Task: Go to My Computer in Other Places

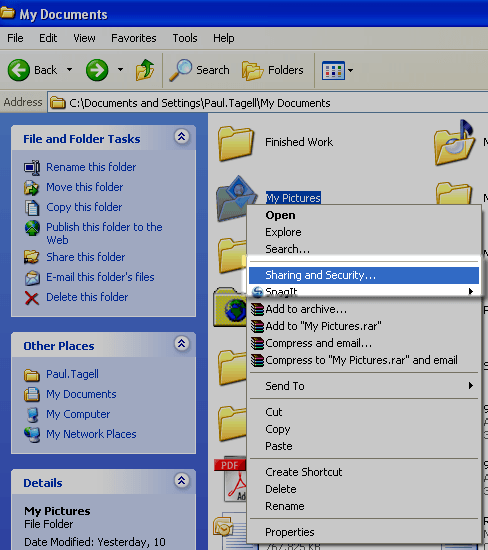Action: click(x=78, y=414)
